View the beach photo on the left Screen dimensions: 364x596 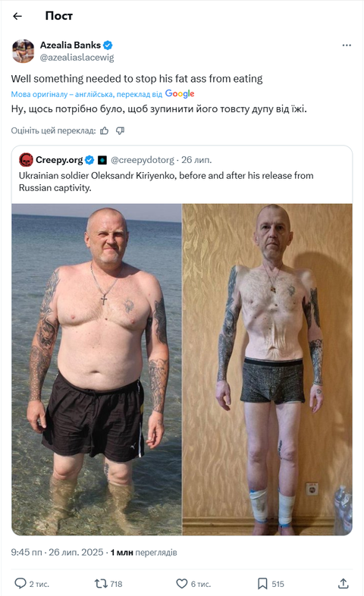point(96,369)
